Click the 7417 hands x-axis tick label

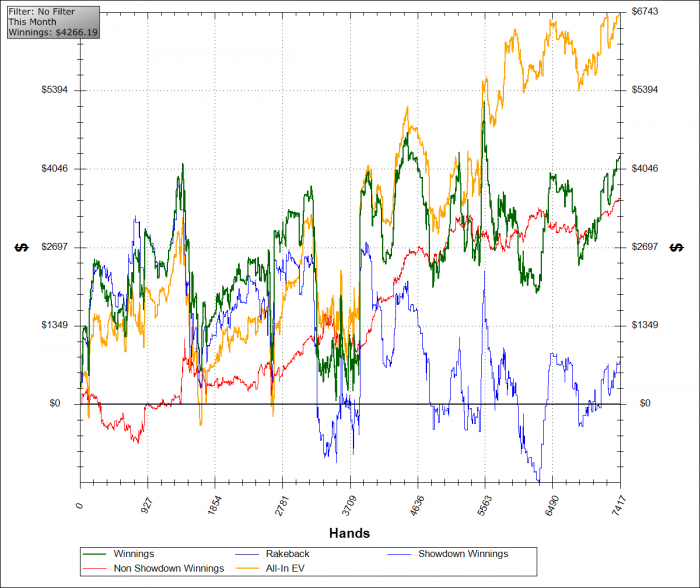click(x=619, y=505)
